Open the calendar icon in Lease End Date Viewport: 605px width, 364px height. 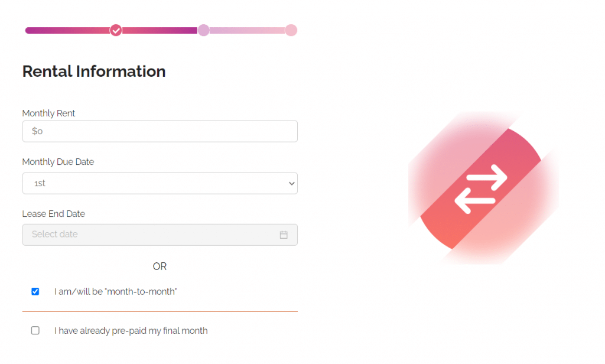click(x=284, y=234)
